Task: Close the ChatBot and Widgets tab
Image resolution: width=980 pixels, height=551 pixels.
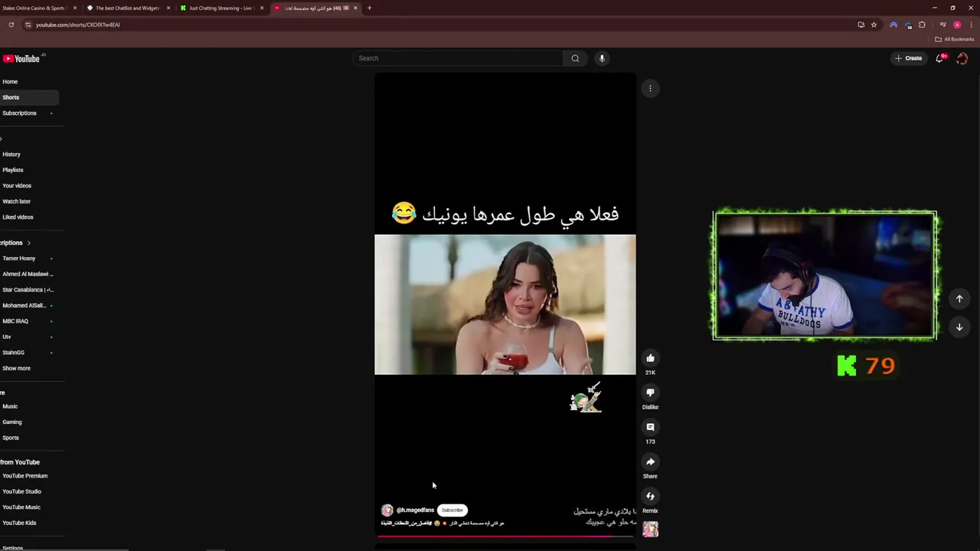Action: tap(168, 8)
